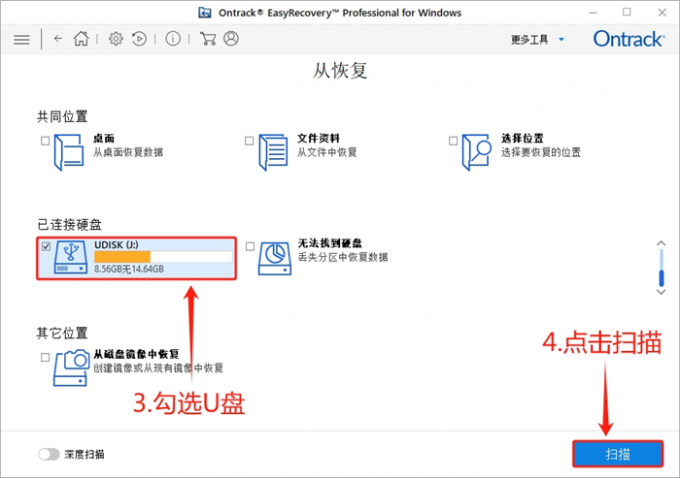The image size is (680, 478).
Task: Click the 文件资料 document icon
Action: point(273,152)
